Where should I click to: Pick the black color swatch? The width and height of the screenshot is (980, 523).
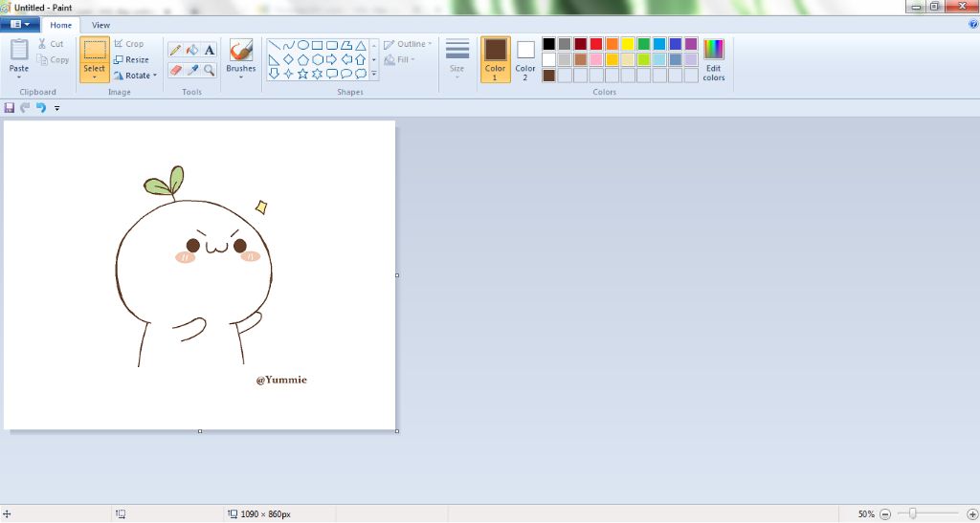[548, 44]
